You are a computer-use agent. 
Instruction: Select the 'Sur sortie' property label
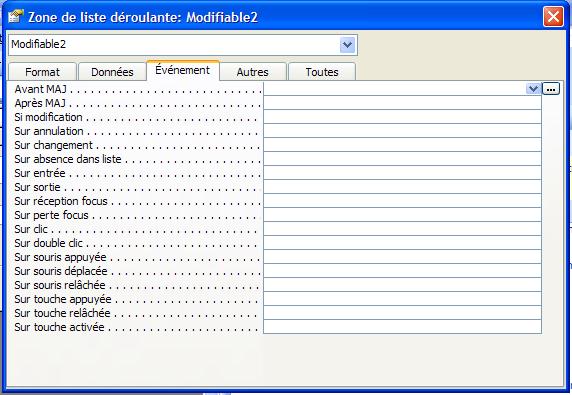click(x=37, y=187)
